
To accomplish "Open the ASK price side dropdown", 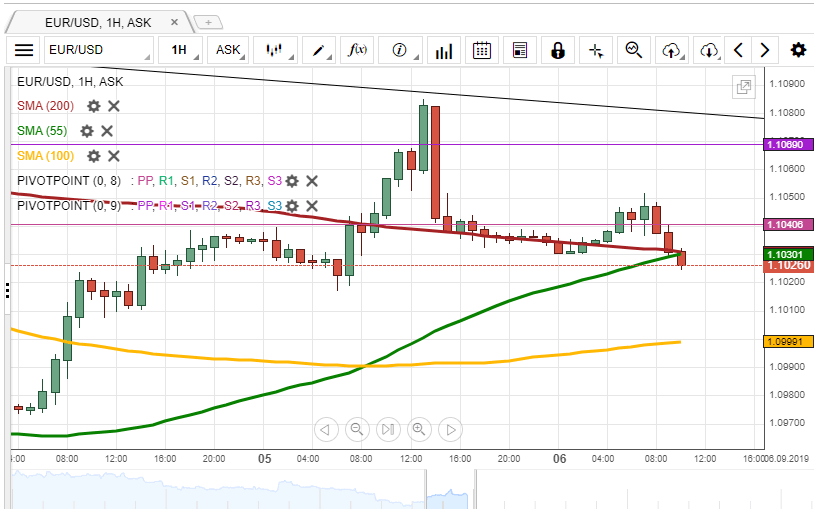I will click(x=231, y=50).
